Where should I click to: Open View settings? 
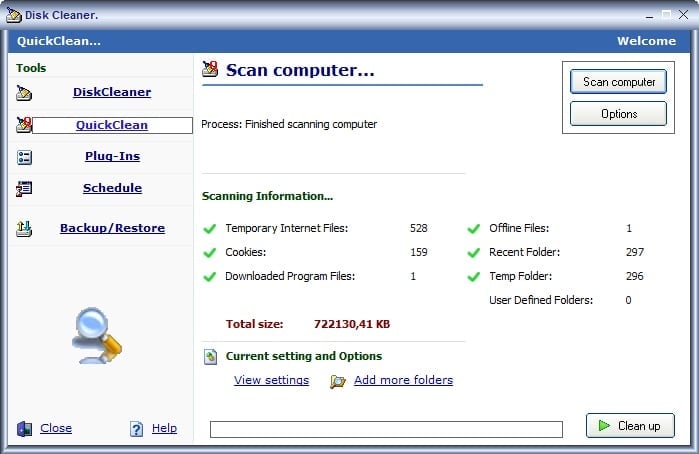pyautogui.click(x=271, y=380)
